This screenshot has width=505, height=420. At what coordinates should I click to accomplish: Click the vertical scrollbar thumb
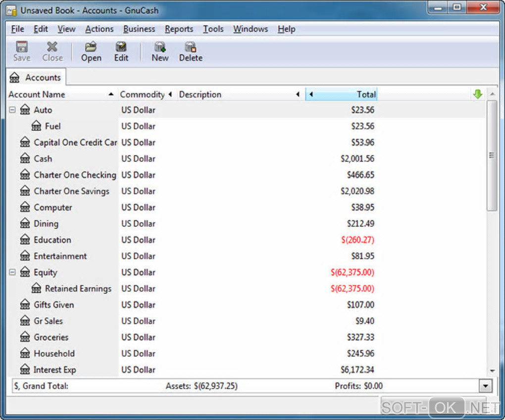coord(492,155)
